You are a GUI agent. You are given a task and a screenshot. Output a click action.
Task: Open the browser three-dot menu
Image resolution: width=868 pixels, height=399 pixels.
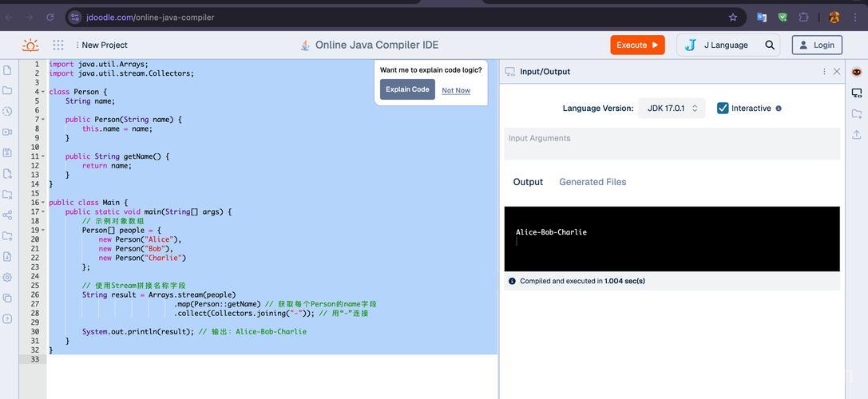click(855, 17)
